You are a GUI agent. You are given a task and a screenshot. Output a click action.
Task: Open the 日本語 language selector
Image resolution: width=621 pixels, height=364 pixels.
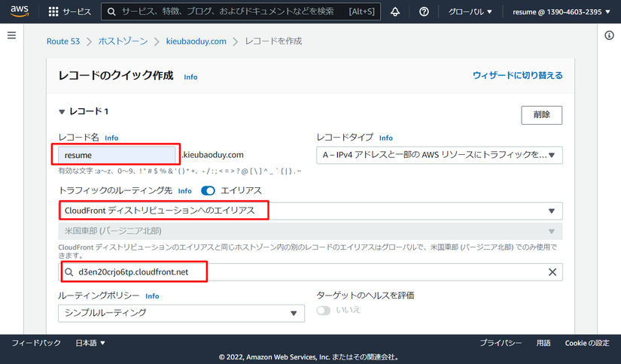[x=90, y=343]
